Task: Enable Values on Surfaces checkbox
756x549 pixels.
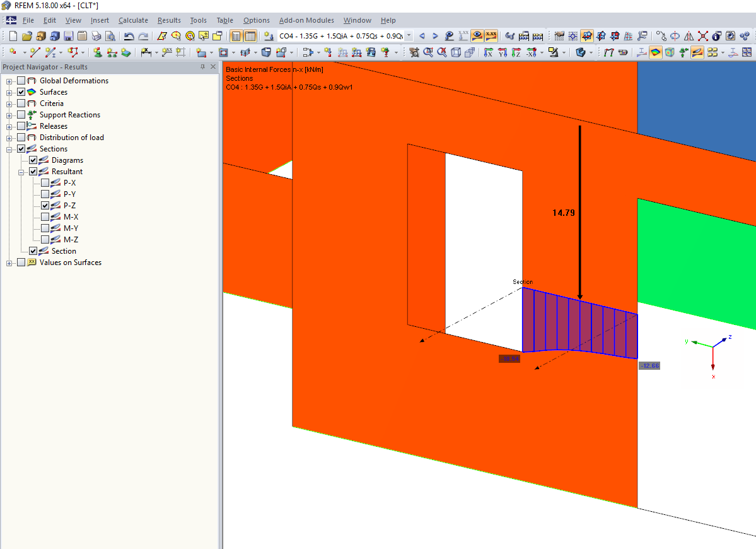Action: click(x=21, y=263)
